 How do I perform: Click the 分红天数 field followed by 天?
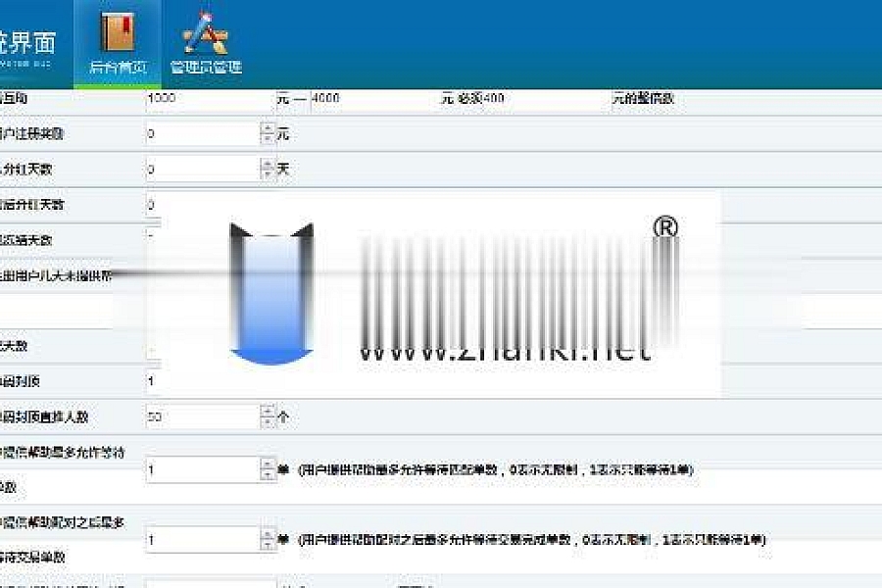point(203,169)
